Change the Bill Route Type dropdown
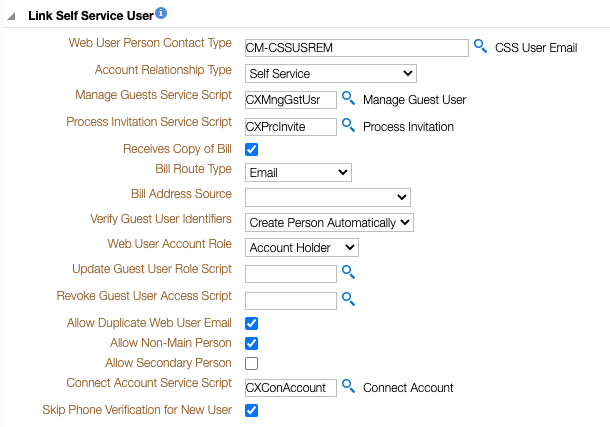 [x=298, y=172]
